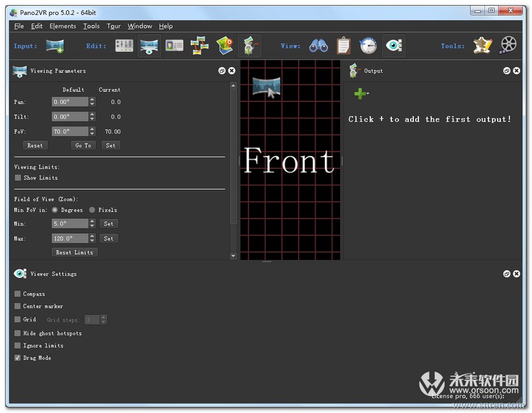Uncheck the Drag Mode checkbox

pyautogui.click(x=18, y=358)
